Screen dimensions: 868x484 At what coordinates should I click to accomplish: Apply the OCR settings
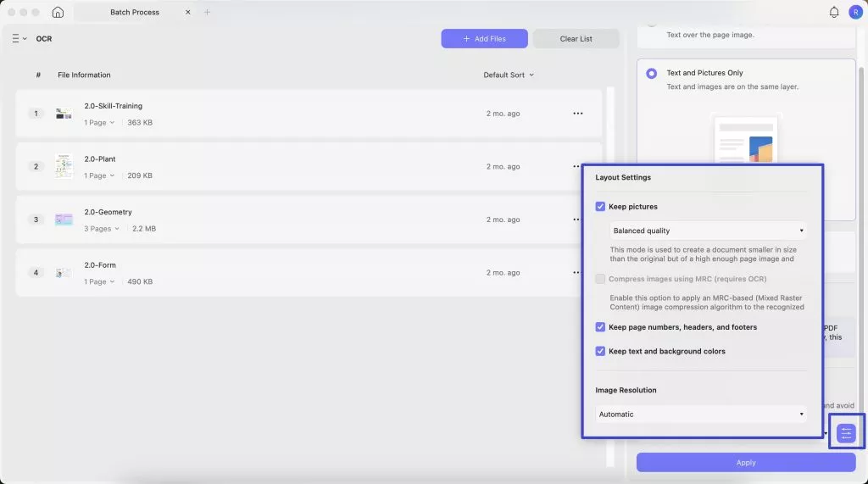pyautogui.click(x=746, y=463)
